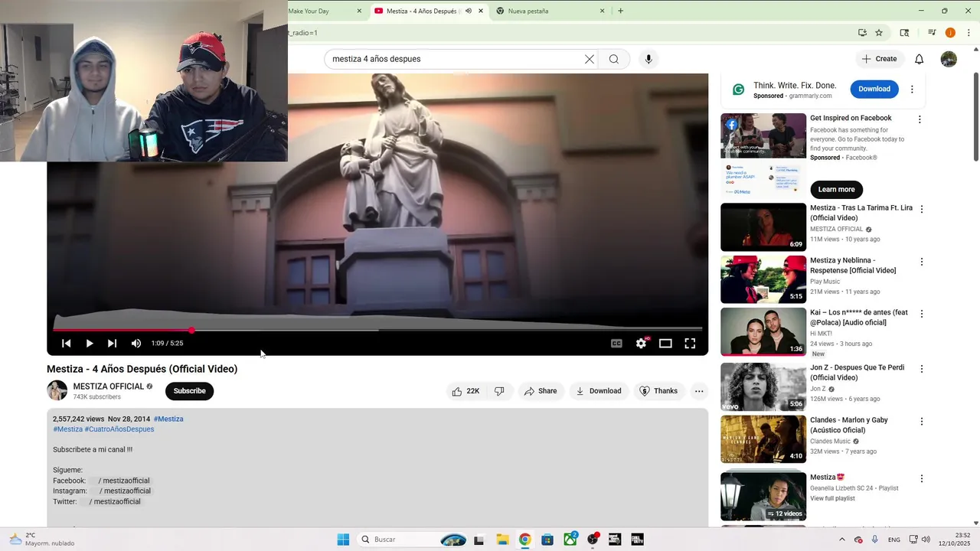
Task: Open the weather widget in the taskbar
Action: [x=42, y=540]
